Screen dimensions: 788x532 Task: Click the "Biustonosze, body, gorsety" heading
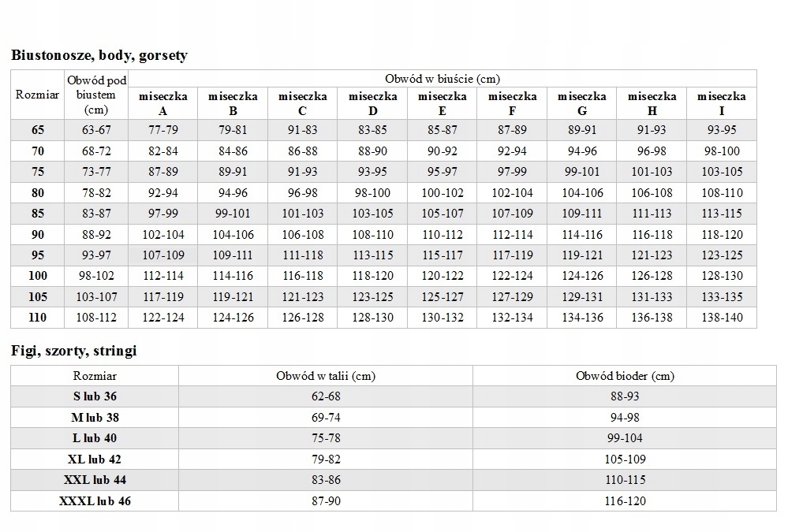[x=99, y=56]
